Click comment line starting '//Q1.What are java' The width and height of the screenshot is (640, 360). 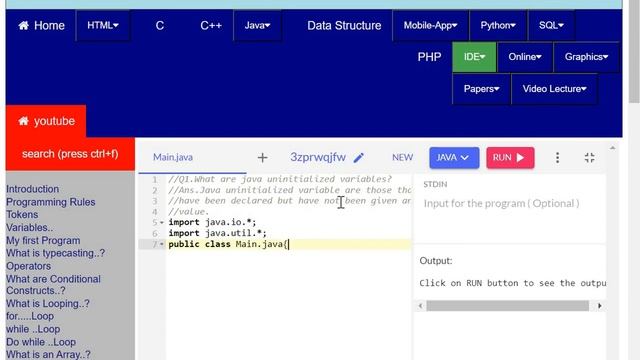280,179
